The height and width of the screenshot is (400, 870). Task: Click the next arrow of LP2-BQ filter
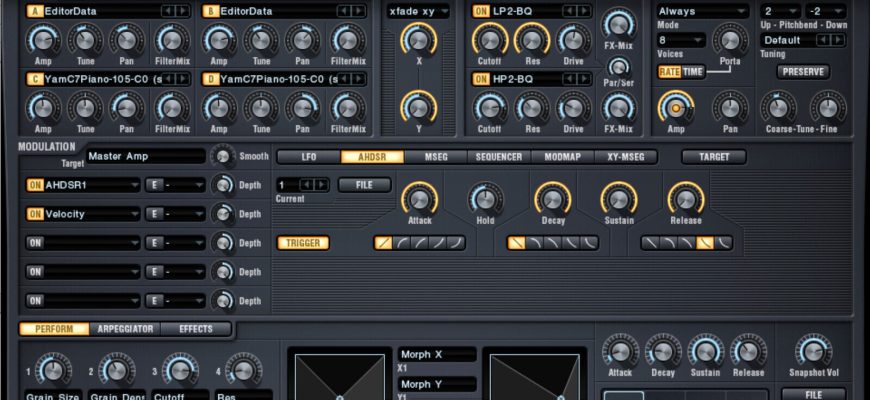[584, 11]
